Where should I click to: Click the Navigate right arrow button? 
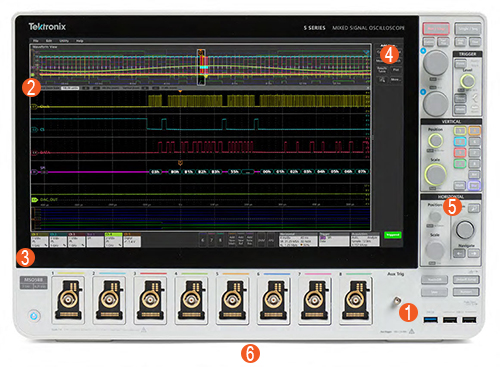point(474,254)
